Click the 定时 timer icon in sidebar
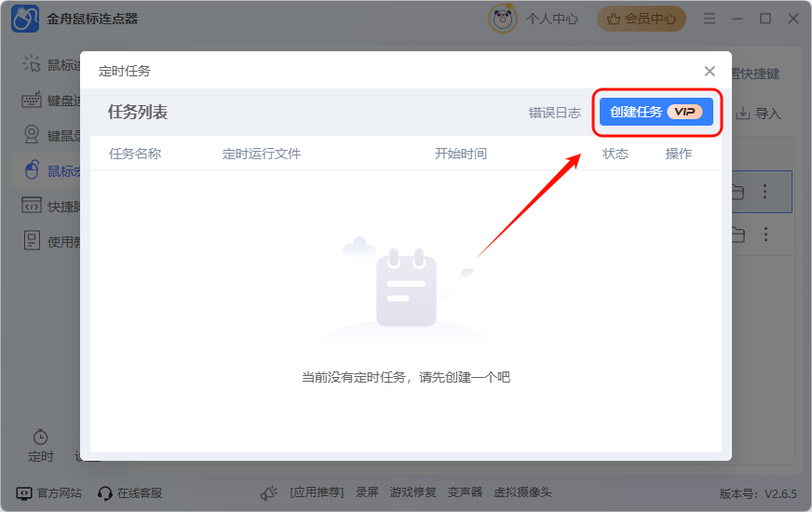This screenshot has width=812, height=512. (40, 438)
